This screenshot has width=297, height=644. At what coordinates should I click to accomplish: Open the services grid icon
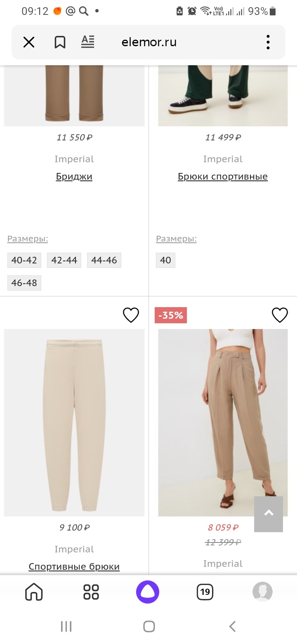tap(91, 592)
